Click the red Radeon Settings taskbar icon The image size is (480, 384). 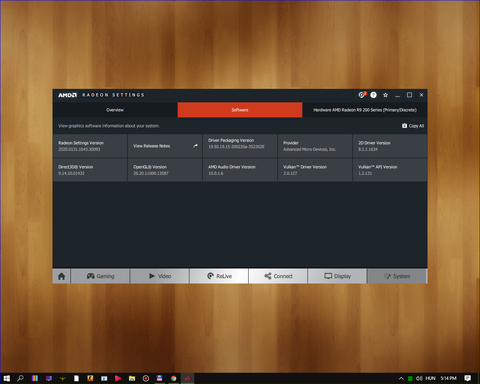pos(188,378)
